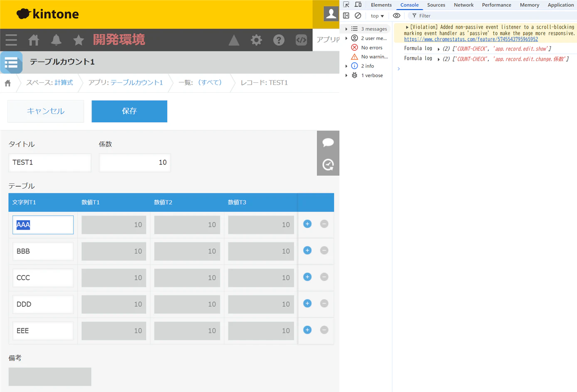577x392 pixels.
Task: Click the code tag icon in header
Action: [x=301, y=40]
